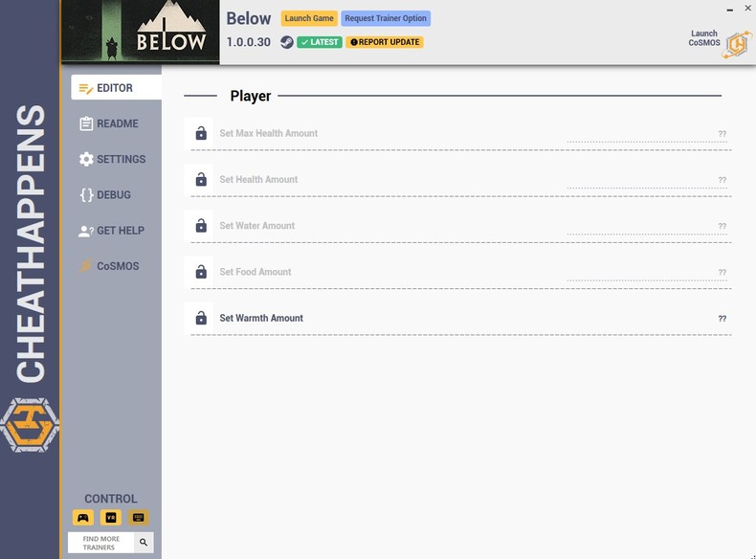Screen dimensions: 756x559
Task: Open the README tab
Action: [116, 123]
